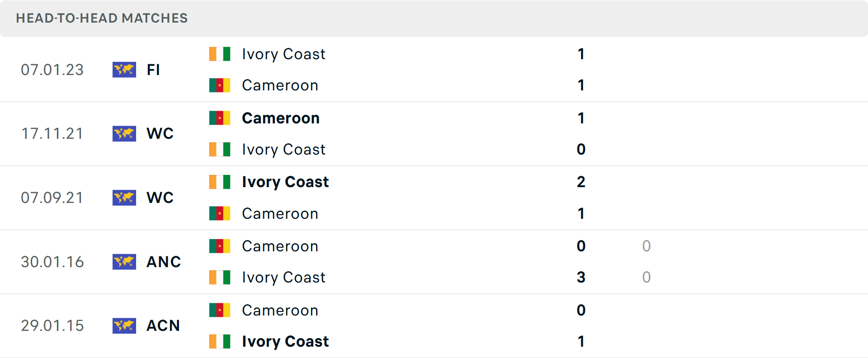This screenshot has height=358, width=868.
Task: Open bold Ivory Coast in 29.01.15 match
Action: 285,342
